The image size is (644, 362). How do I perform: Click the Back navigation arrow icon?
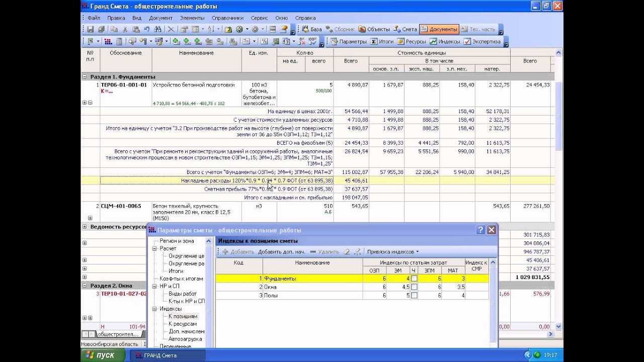tap(239, 29)
